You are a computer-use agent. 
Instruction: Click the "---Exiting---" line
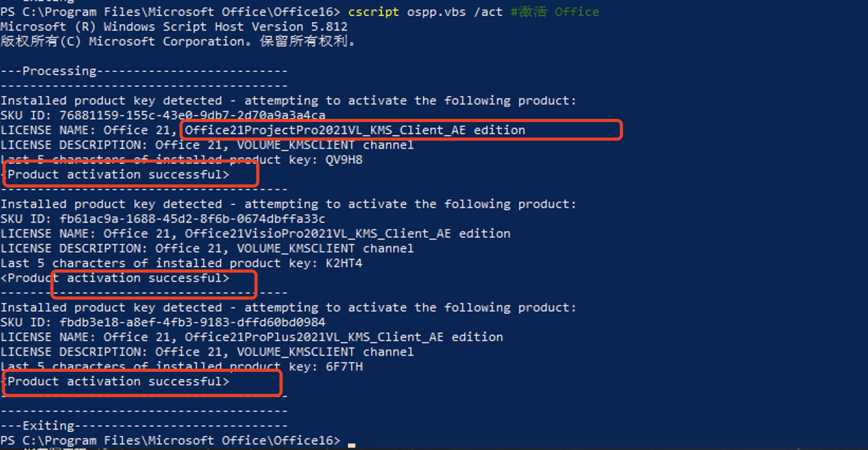[144, 426]
